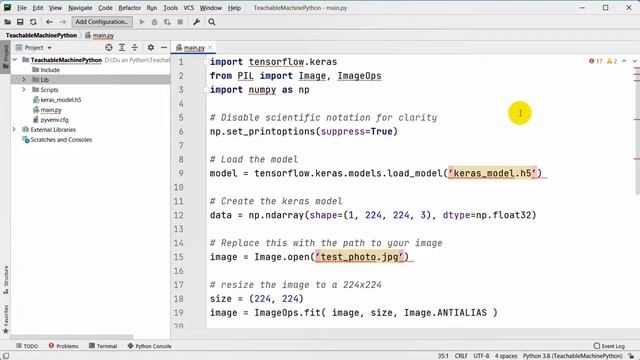Screen dimensions: 640x360
Task: Open Settings via the wrench icon
Action: tap(196, 22)
